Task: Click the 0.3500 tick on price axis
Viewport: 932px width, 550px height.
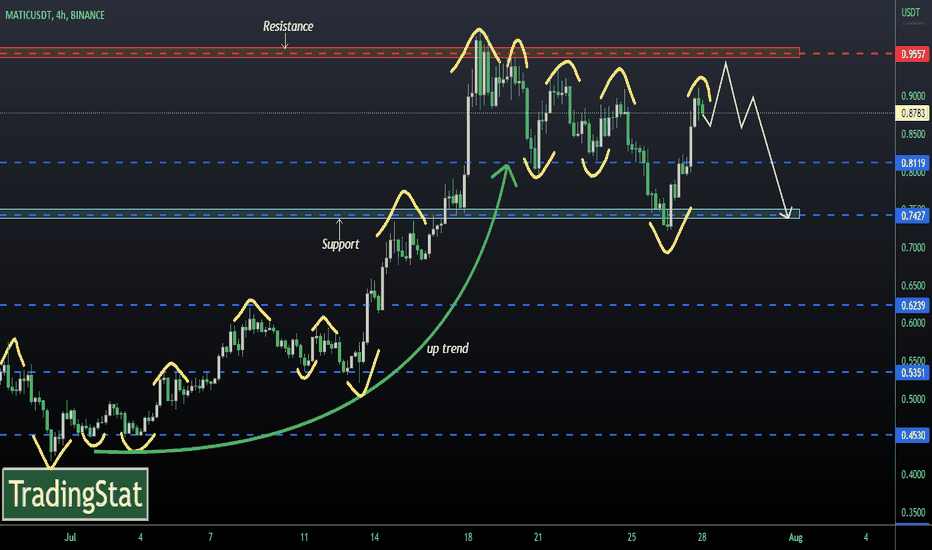Action: tap(913, 512)
